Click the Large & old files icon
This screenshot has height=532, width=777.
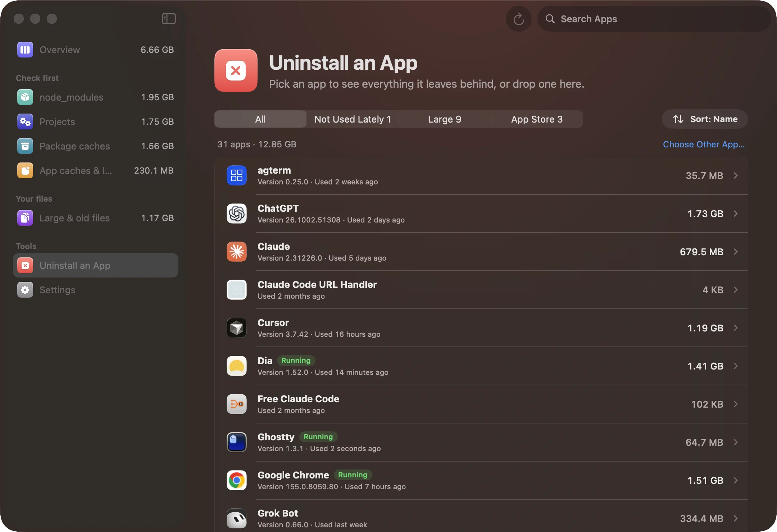(25, 218)
